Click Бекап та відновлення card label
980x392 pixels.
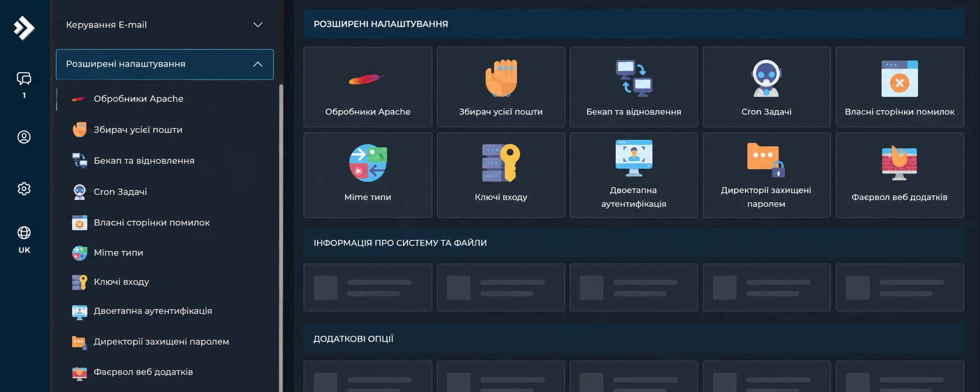634,112
